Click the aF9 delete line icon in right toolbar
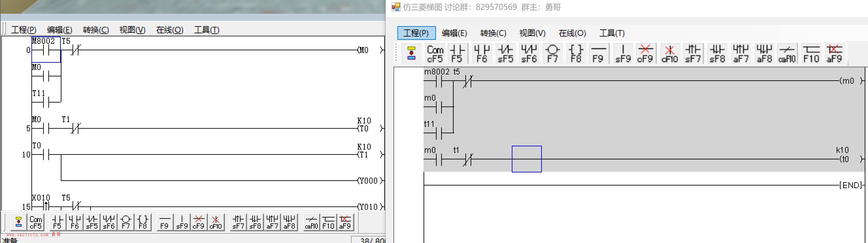868x243 pixels. tap(834, 54)
